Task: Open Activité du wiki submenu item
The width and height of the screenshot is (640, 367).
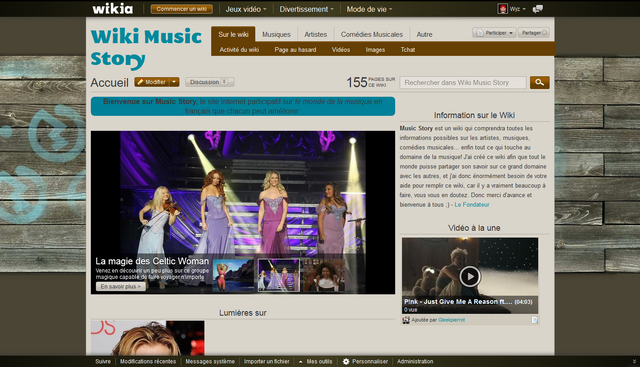Action: 239,49
